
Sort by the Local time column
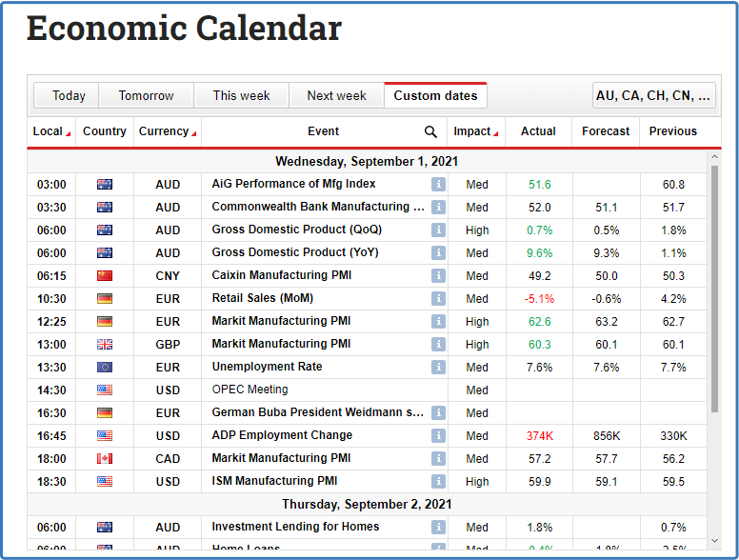[51, 131]
